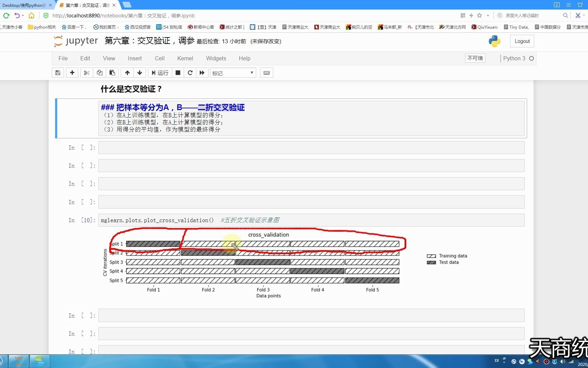This screenshot has width=588, height=368.
Task: Click the 不可信 (not trusted) button
Action: point(475,58)
